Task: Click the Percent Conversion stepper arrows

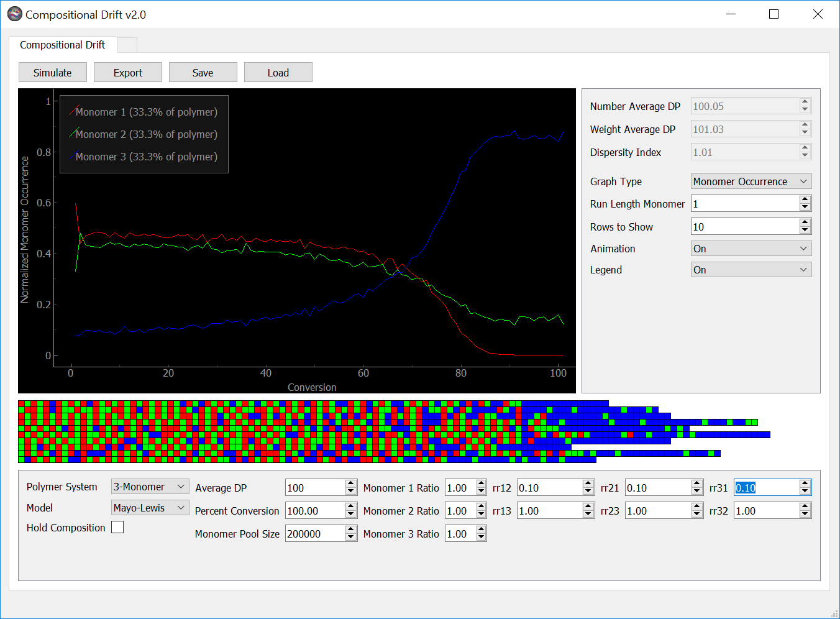Action: 351,511
